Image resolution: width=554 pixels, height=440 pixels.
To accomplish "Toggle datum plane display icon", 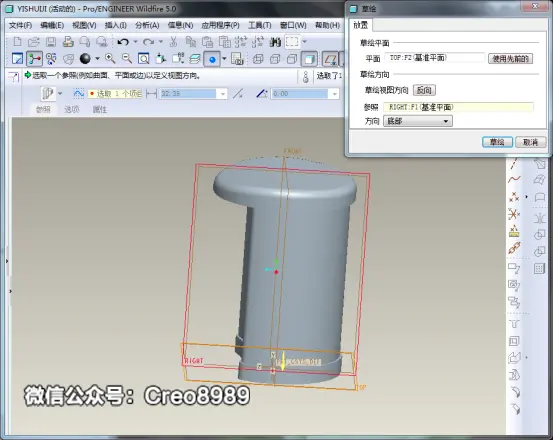I will (x=330, y=59).
